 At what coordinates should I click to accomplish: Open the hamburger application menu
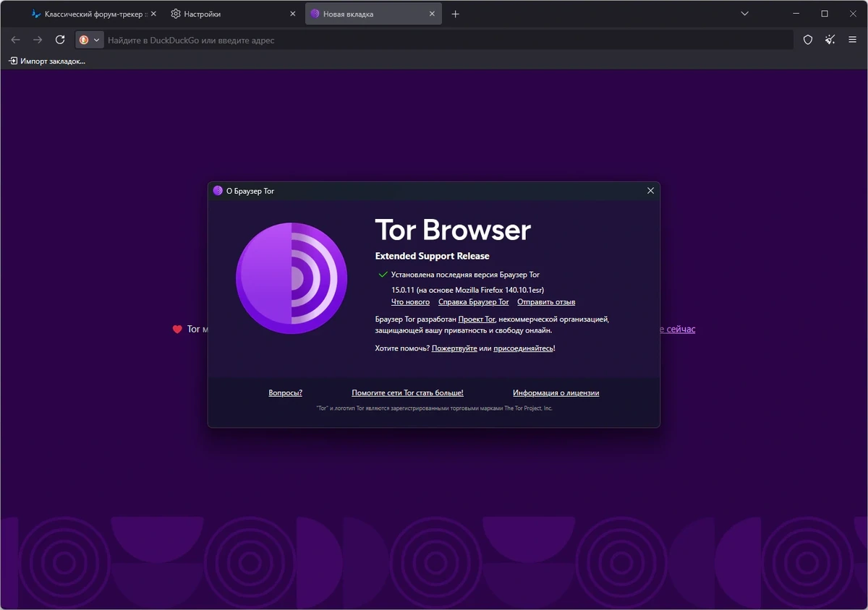(853, 40)
